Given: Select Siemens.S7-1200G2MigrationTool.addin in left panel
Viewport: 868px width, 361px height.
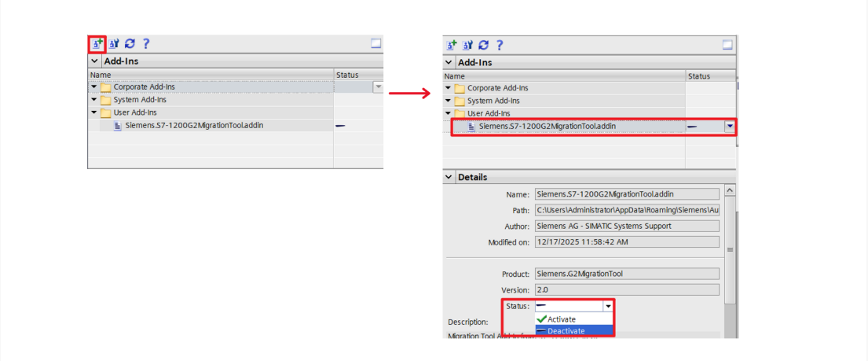Looking at the screenshot, I should [194, 125].
